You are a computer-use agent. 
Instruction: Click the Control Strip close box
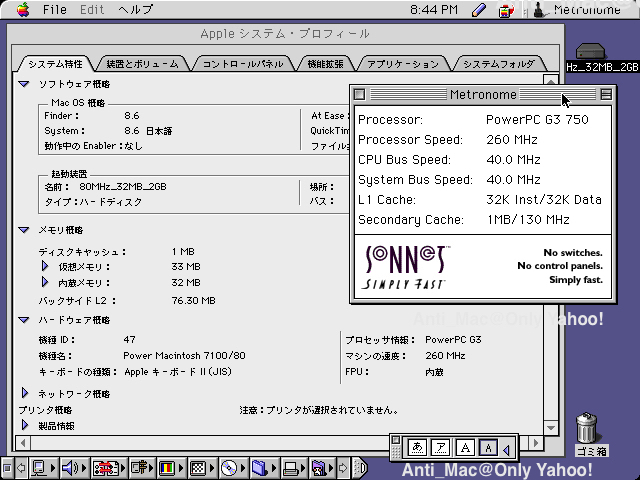6,468
